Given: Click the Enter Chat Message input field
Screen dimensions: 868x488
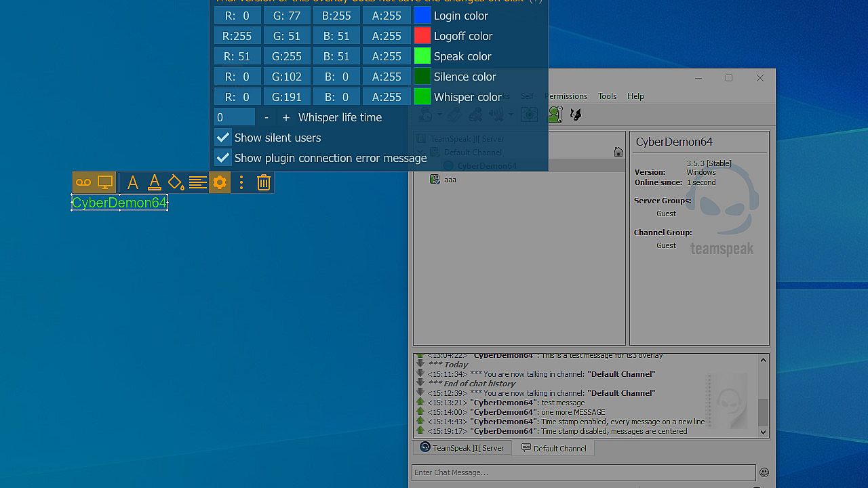Looking at the screenshot, I should point(583,472).
